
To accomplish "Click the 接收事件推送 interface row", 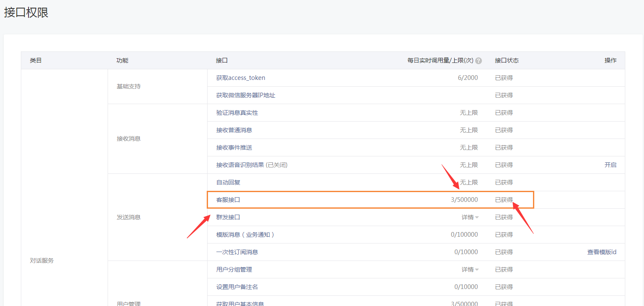I will (416, 147).
